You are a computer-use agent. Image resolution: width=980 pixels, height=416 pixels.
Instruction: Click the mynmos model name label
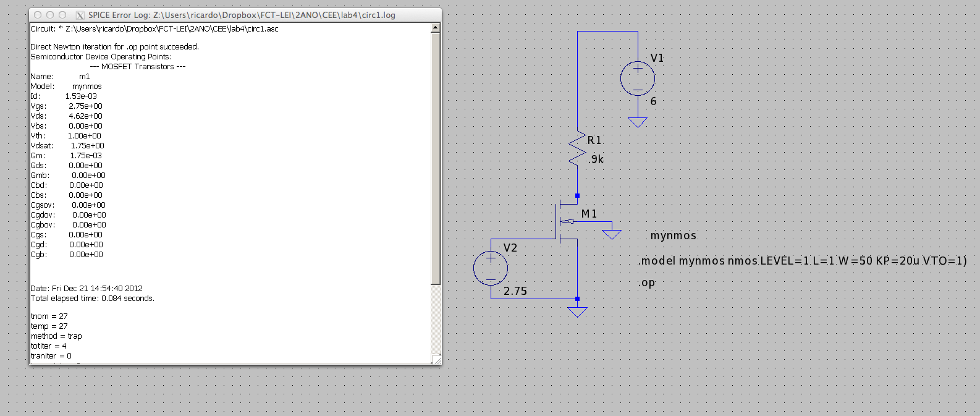pyautogui.click(x=673, y=236)
